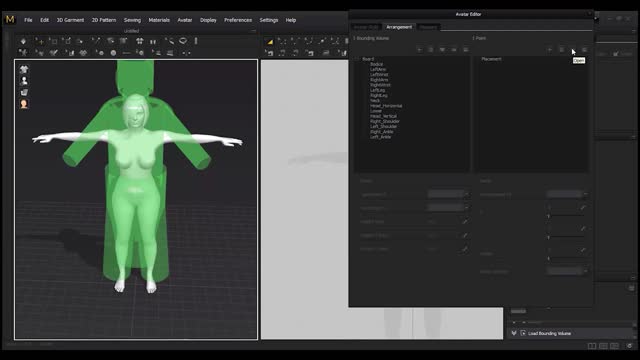Select the LeftLeg bounding volume

pyautogui.click(x=378, y=90)
